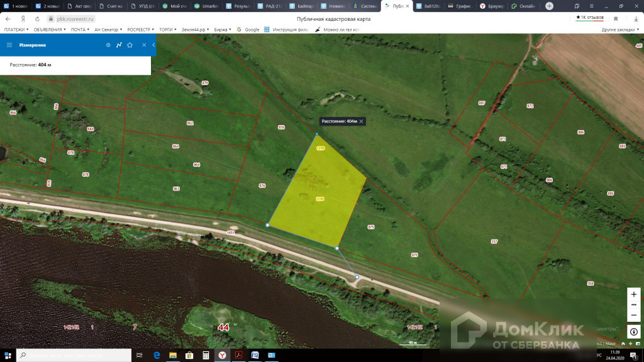Viewport: 644px width, 362px height.
Task: Expand the Другие закладки folder
Action: click(620, 30)
